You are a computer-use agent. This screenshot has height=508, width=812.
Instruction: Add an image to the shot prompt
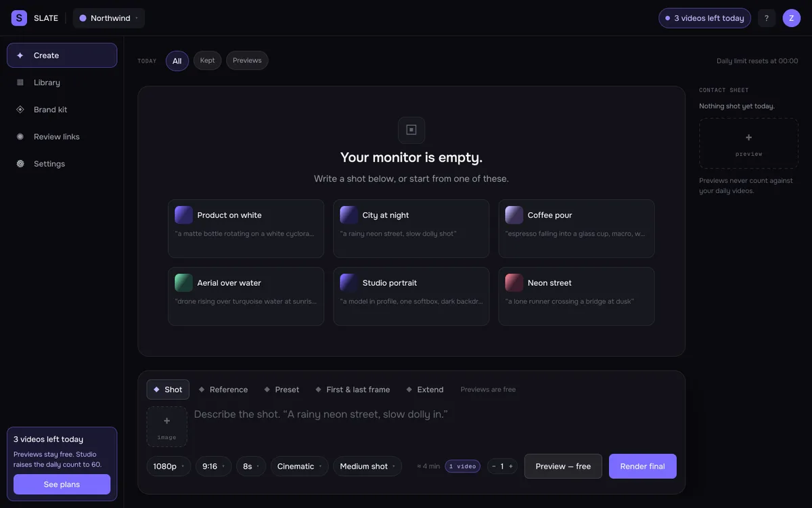click(167, 427)
